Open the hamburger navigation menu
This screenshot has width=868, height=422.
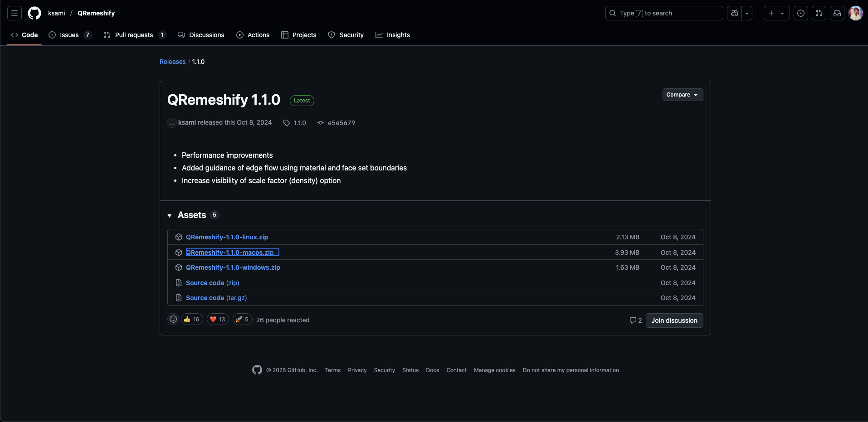[x=15, y=13]
